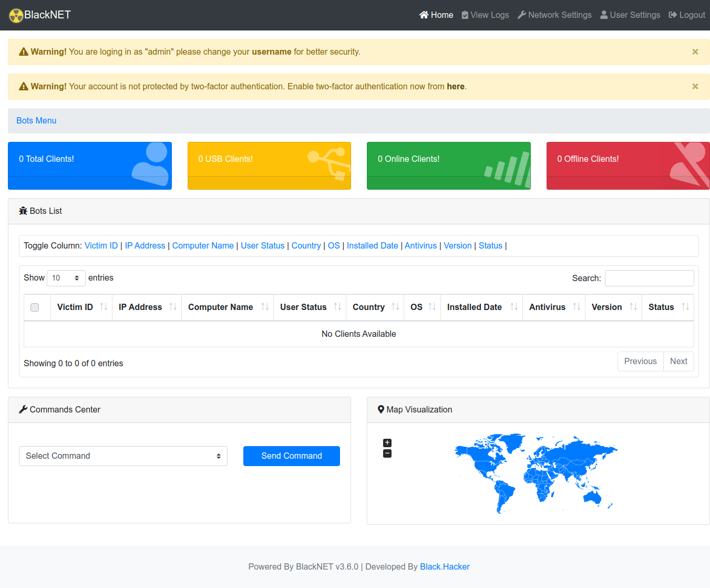Image resolution: width=710 pixels, height=588 pixels.
Task: Click the BlackNET logo icon
Action: point(16,15)
